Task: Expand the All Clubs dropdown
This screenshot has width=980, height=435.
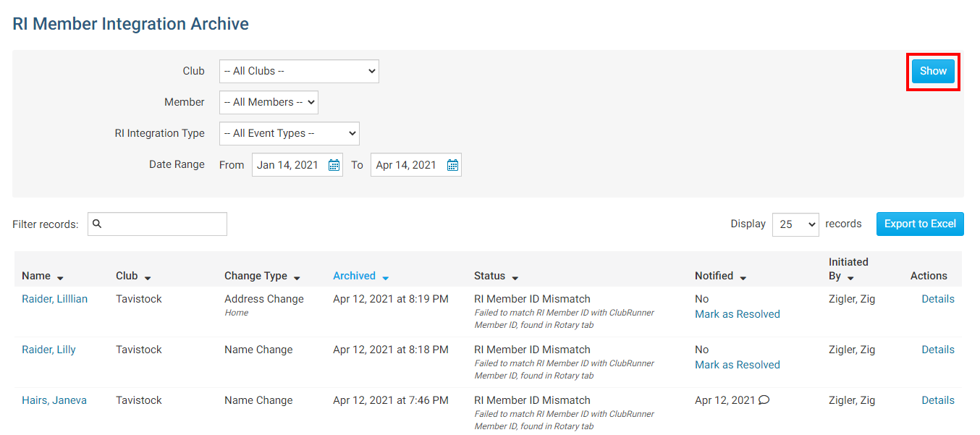Action: [299, 71]
